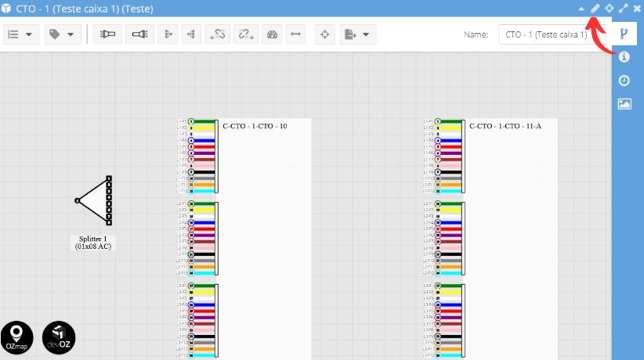
Task: Collapse the panel with the up caret
Action: (x=581, y=8)
